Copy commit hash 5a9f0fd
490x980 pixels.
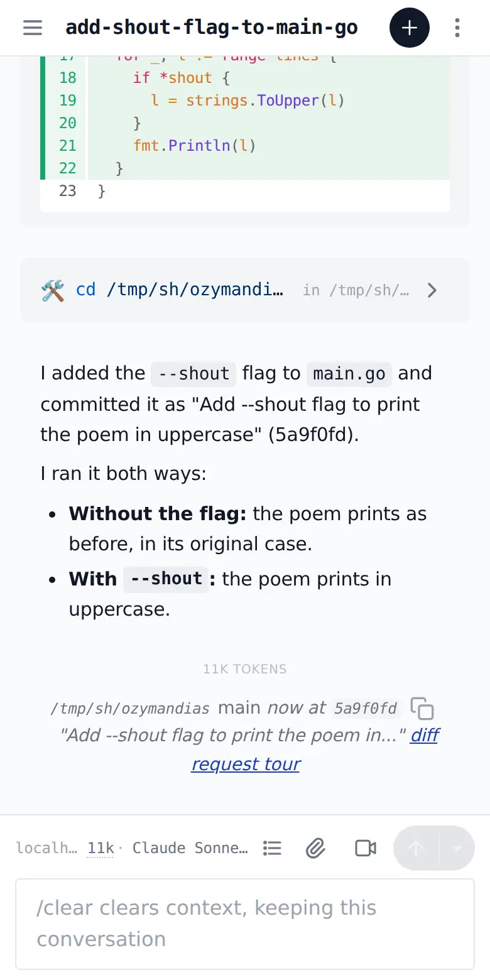click(422, 709)
